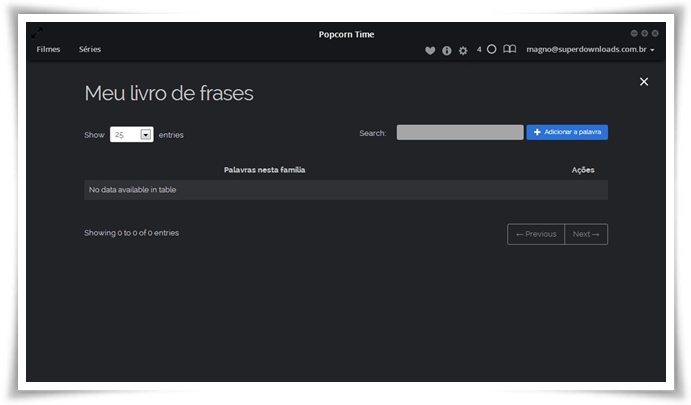Click the Adicionar a palavra button
Image resolution: width=691 pixels, height=405 pixels.
click(567, 132)
